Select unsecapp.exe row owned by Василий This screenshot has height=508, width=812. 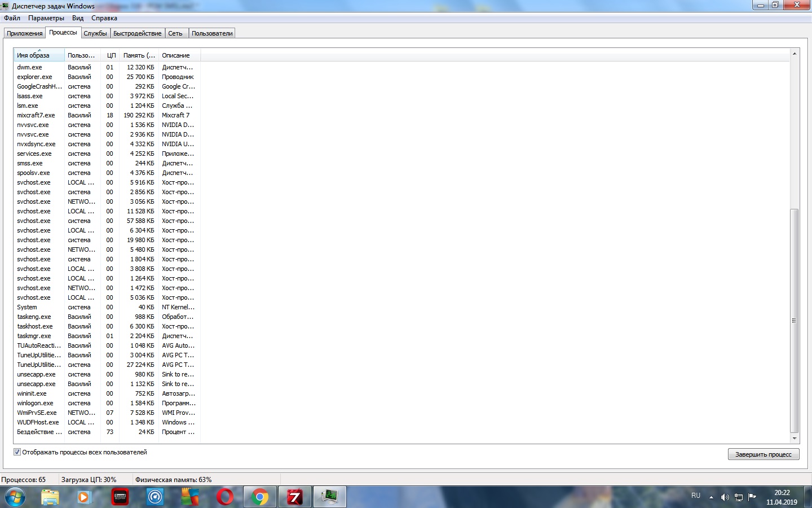coord(107,384)
